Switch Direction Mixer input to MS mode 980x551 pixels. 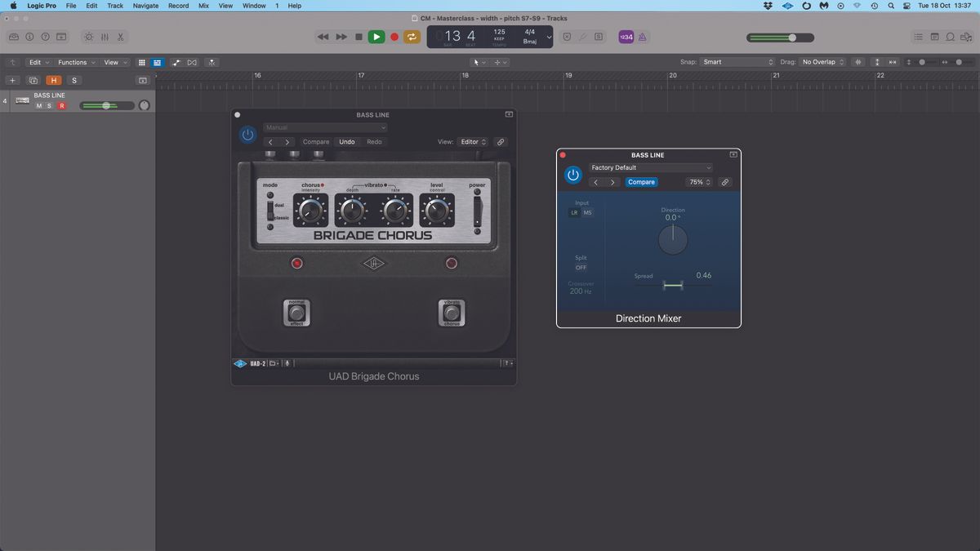tap(588, 212)
